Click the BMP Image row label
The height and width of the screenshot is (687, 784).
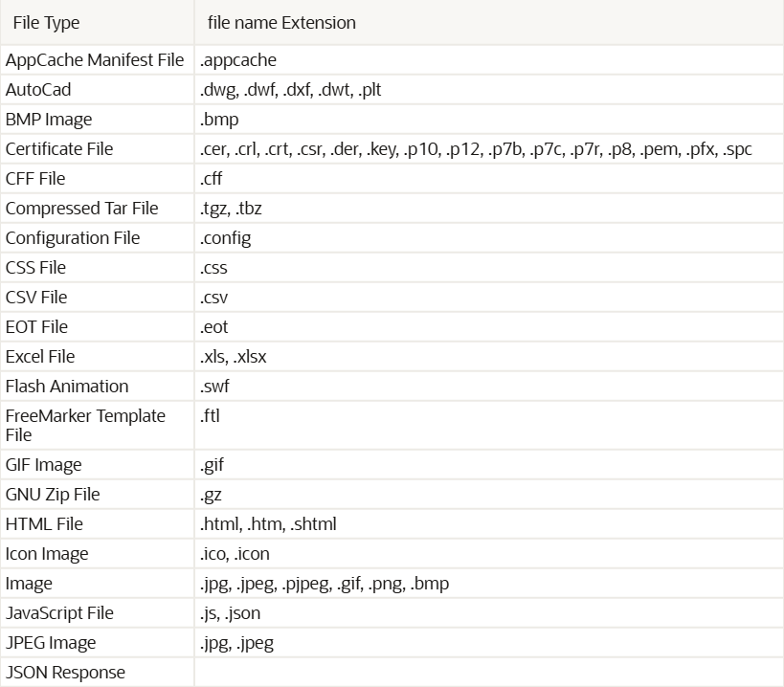49,120
